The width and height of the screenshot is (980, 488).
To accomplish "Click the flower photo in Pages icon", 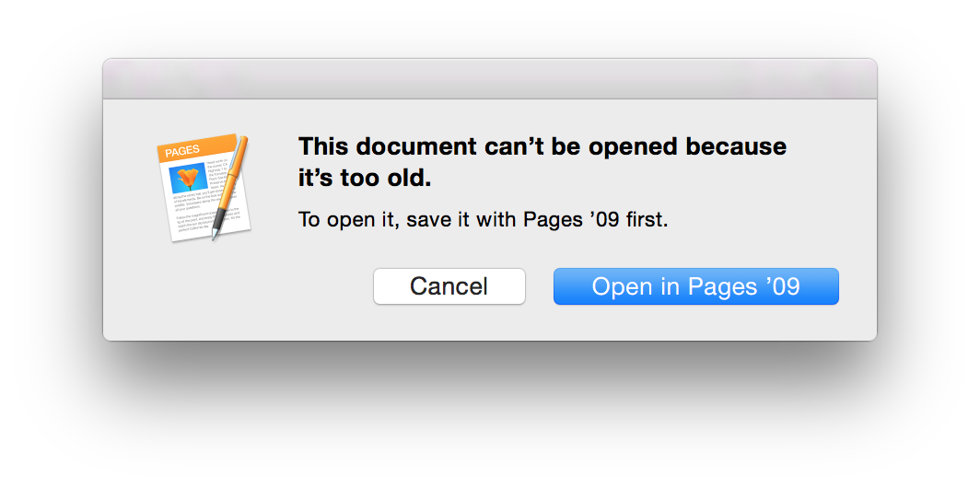I will point(188,178).
